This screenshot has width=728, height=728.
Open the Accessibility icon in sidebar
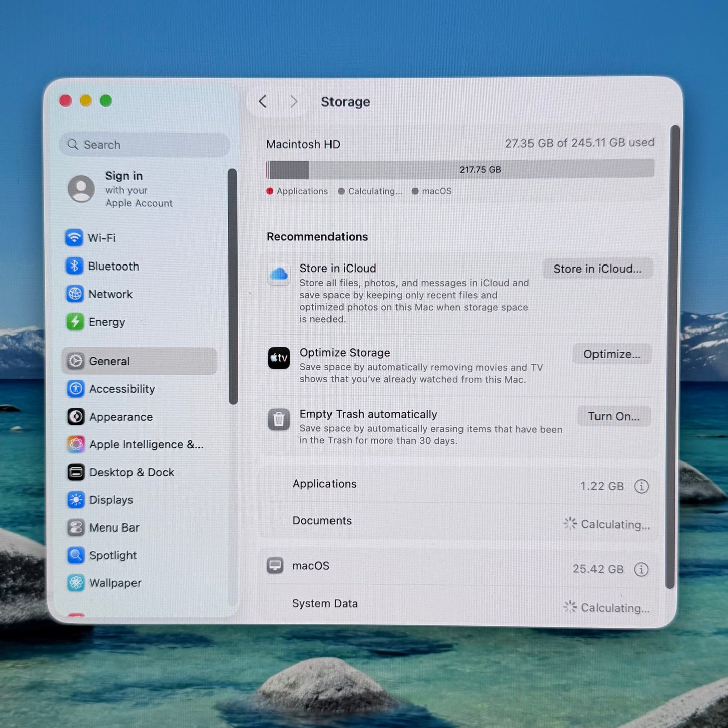[x=76, y=388]
